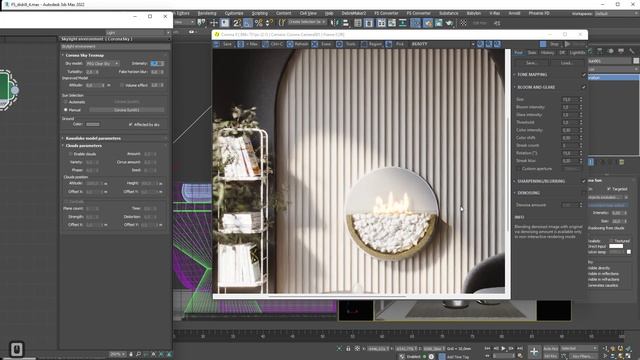Viewport: 640px width, 360px height.
Task: Click Load... in Post tab
Action: pyautogui.click(x=566, y=63)
